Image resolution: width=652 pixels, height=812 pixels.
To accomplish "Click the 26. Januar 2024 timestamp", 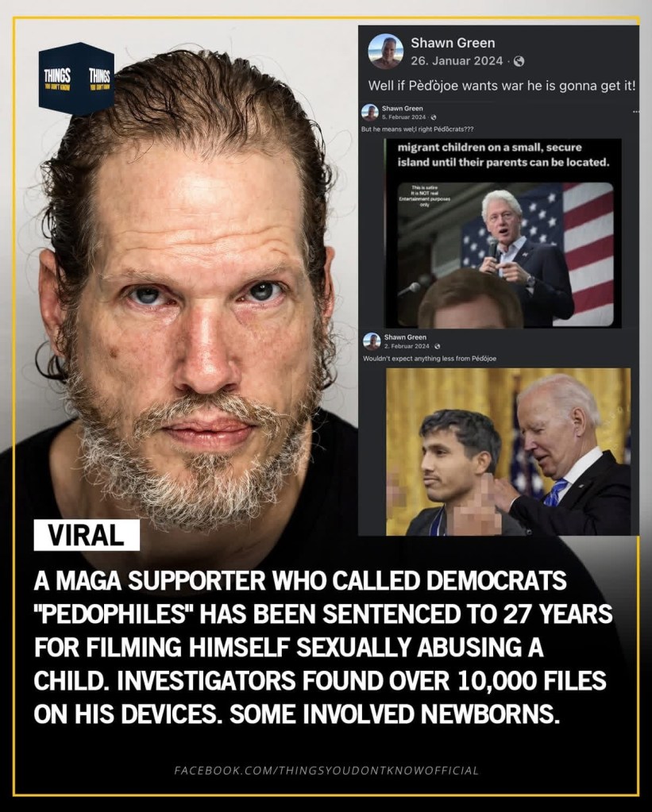I will pos(457,61).
